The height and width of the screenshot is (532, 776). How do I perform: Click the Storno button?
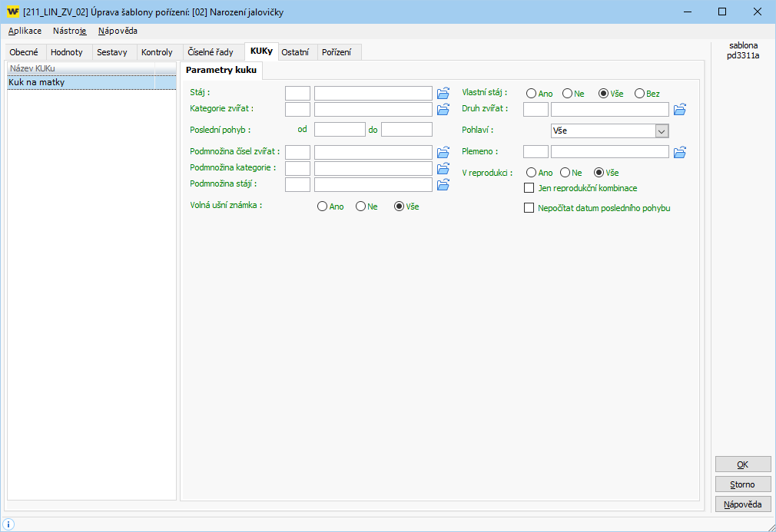point(742,484)
